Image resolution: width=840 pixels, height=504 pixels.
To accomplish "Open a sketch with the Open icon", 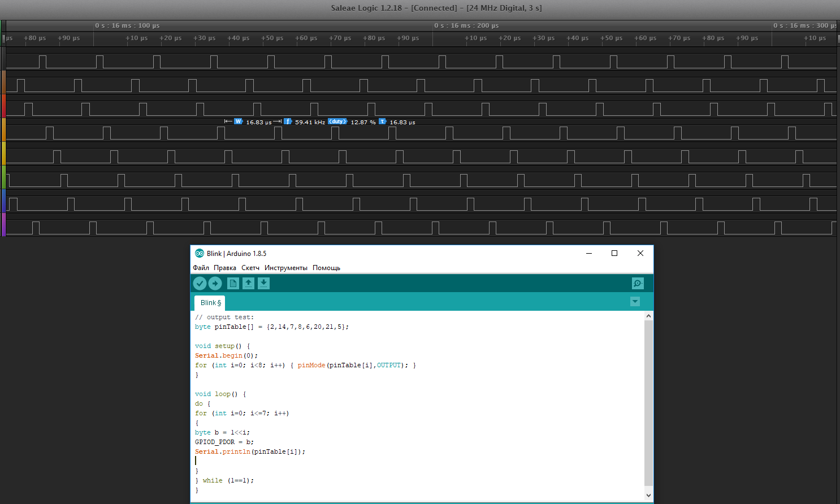I will pyautogui.click(x=248, y=284).
